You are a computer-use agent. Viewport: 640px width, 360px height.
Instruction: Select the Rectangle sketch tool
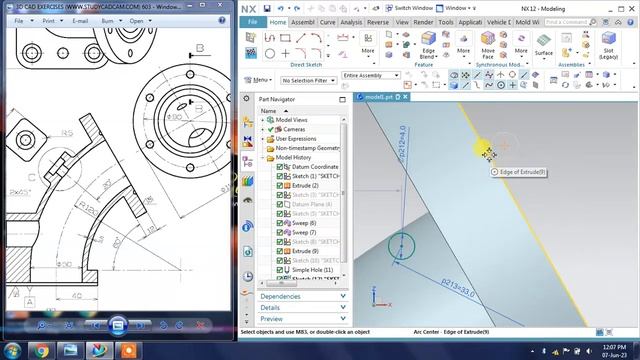(285, 38)
